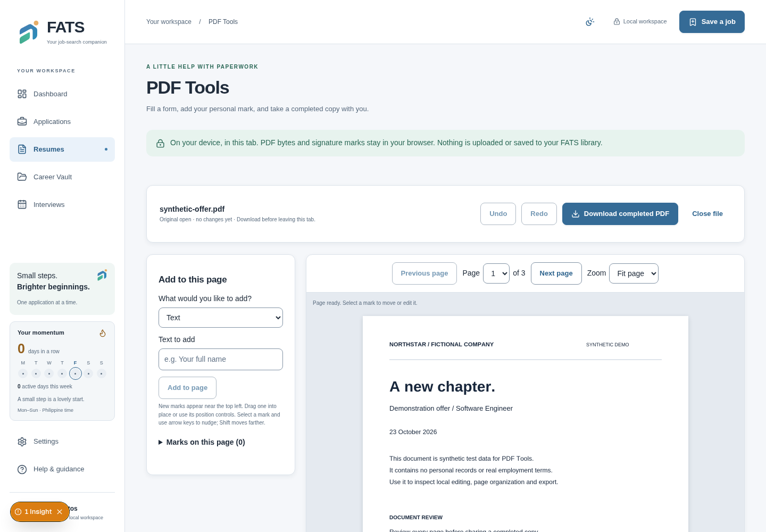
Task: Focus the 'Text to add' input field
Action: [221, 360]
